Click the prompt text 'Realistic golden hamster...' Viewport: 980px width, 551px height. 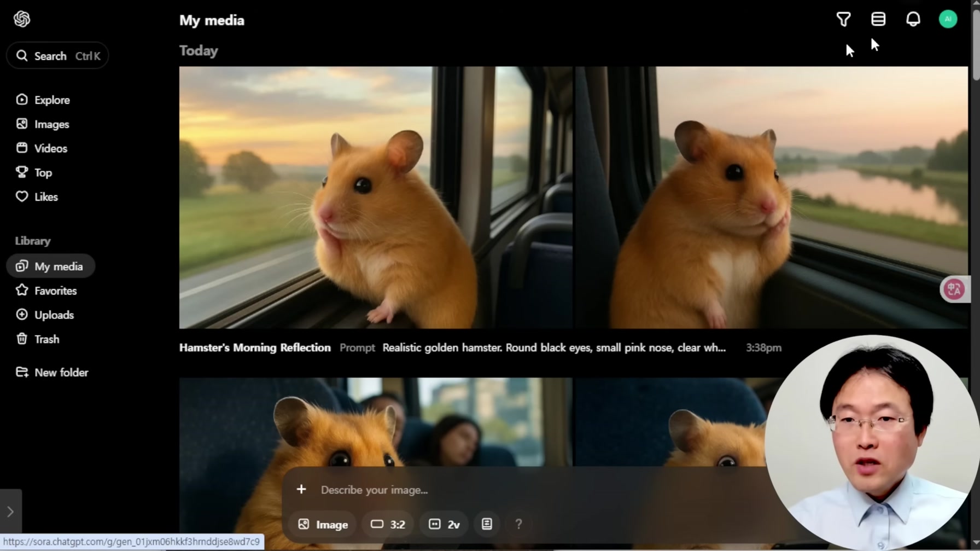pyautogui.click(x=554, y=347)
